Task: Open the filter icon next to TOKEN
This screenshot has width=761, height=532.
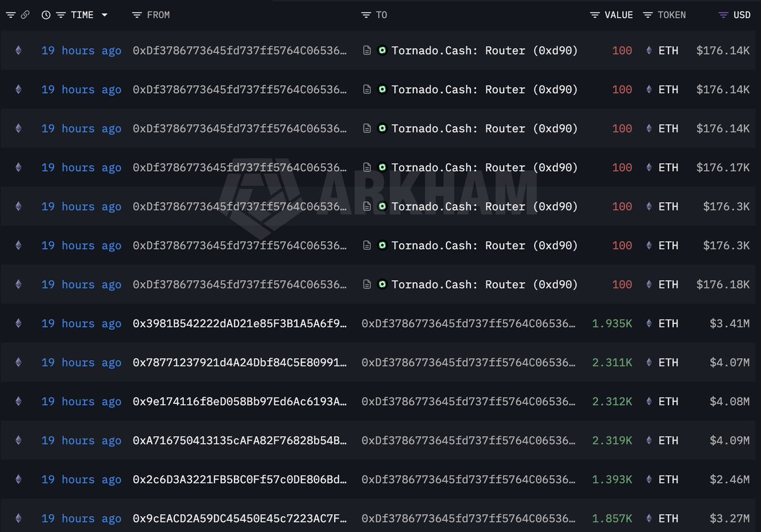Action: (647, 15)
